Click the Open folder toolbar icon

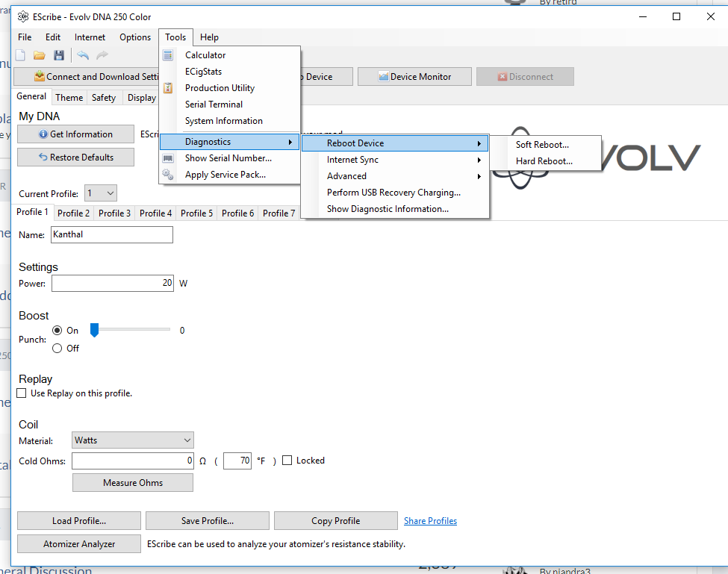coord(40,55)
